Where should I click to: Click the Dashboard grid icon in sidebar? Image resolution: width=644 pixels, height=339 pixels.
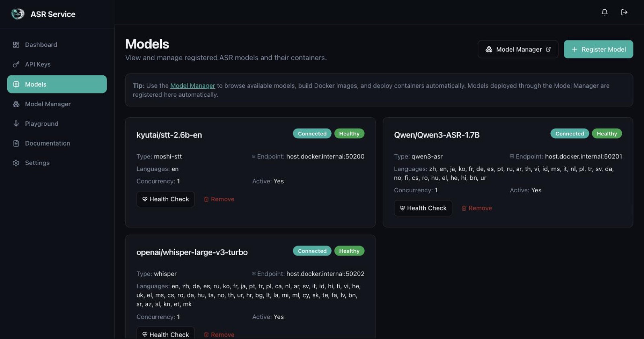click(16, 45)
